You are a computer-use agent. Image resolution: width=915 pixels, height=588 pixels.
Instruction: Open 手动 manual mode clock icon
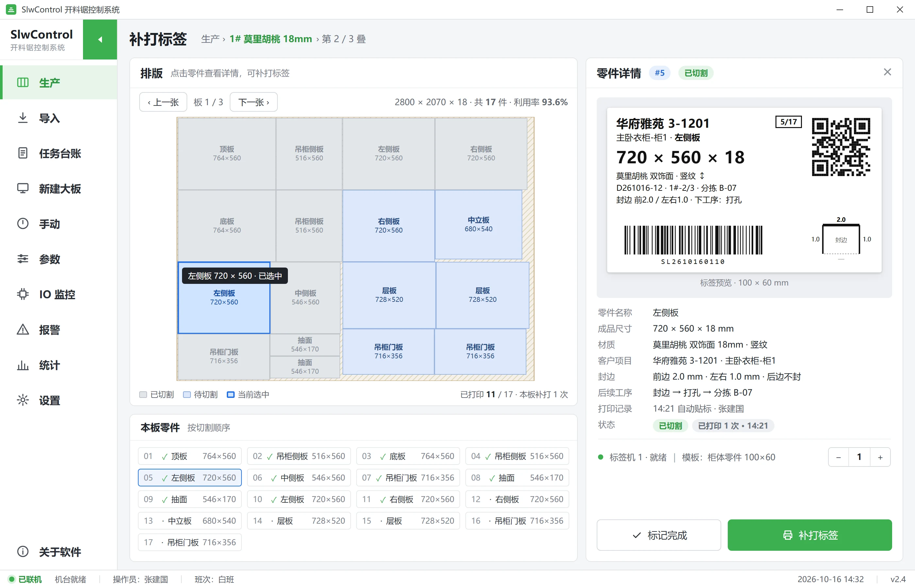pos(23,224)
